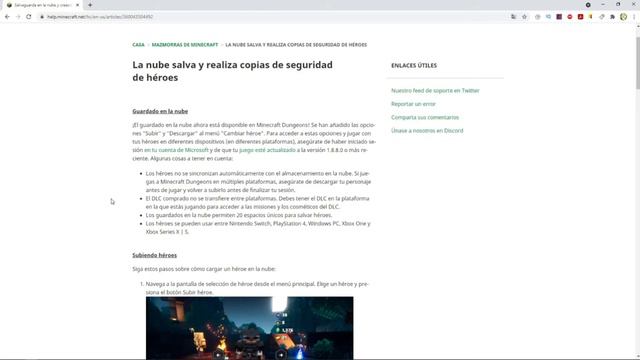The width and height of the screenshot is (640, 360).
Task: Click the bullet about 'El DLC comprado'
Action: pyautogui.click(x=258, y=202)
